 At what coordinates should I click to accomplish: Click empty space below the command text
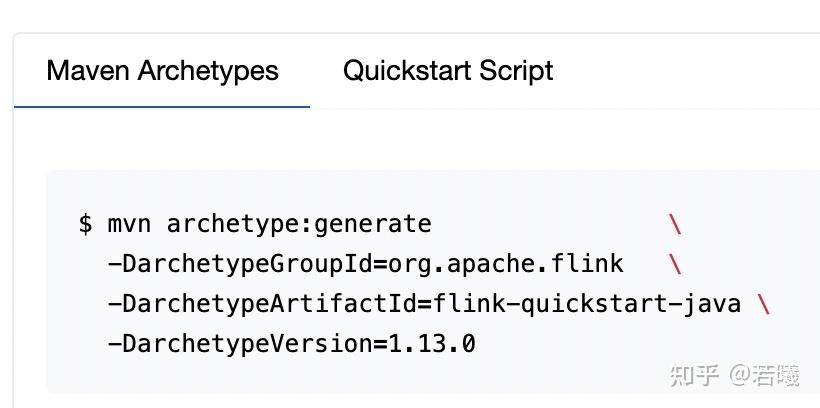pyautogui.click(x=400, y=378)
